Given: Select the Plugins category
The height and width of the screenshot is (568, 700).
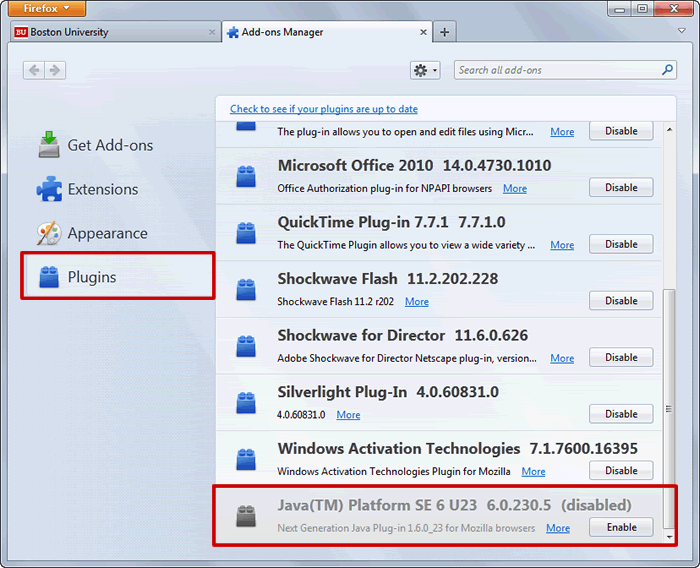Looking at the screenshot, I should 118,276.
